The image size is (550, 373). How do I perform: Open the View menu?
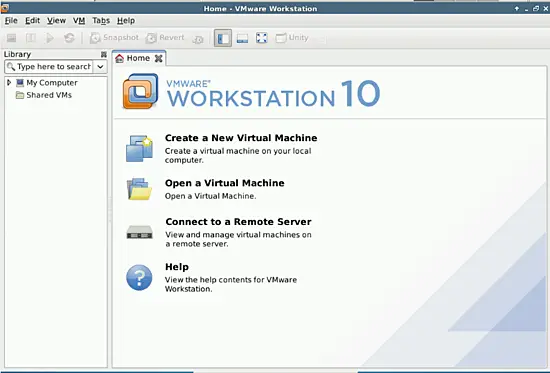click(x=56, y=21)
